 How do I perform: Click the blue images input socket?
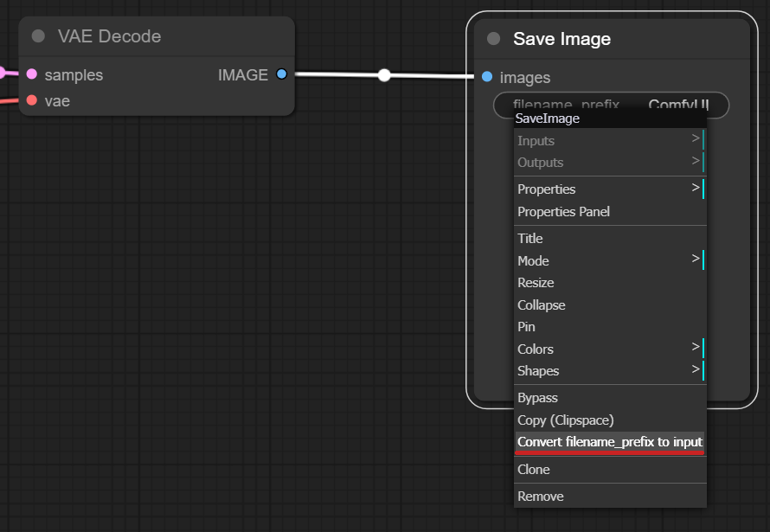coord(487,77)
